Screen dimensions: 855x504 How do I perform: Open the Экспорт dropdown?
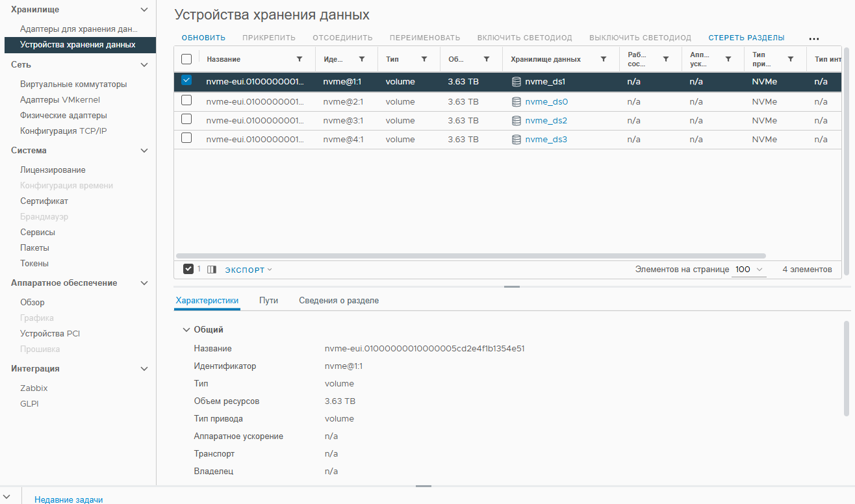(x=249, y=270)
